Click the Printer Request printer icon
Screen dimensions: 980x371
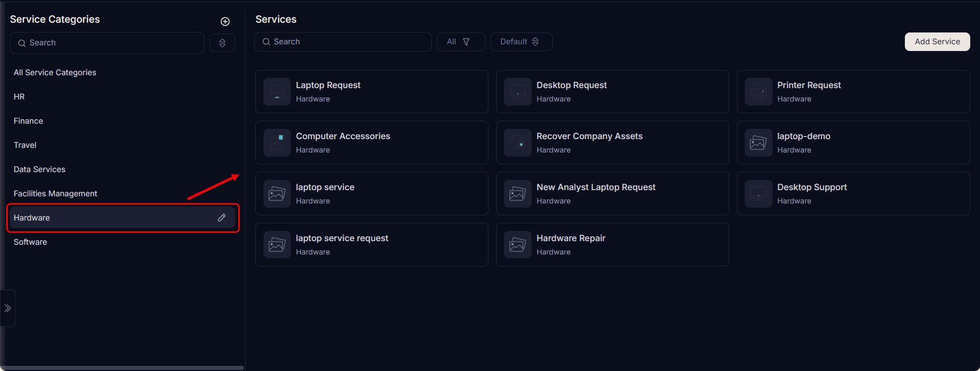758,92
